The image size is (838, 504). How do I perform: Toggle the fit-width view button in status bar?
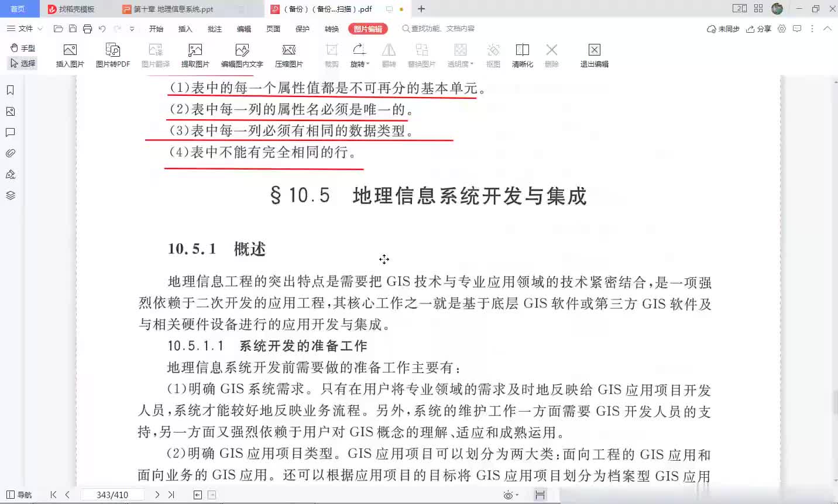tap(540, 495)
